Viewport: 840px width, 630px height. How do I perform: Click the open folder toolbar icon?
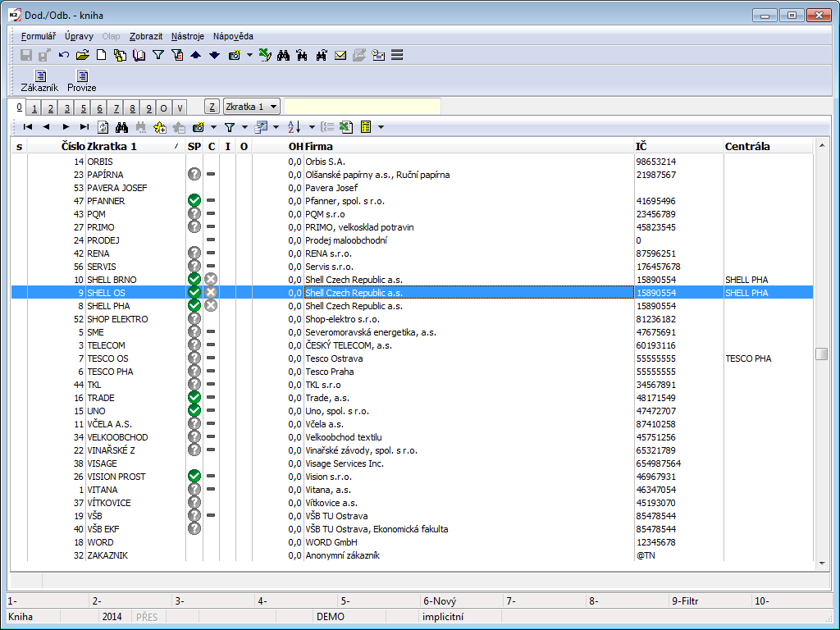pos(82,56)
